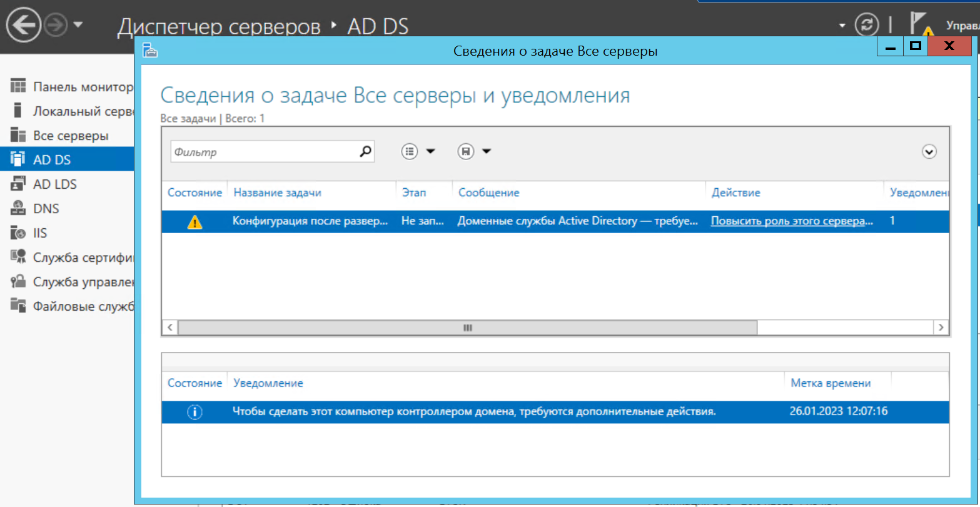Click the info icon in notification row

tap(194, 412)
